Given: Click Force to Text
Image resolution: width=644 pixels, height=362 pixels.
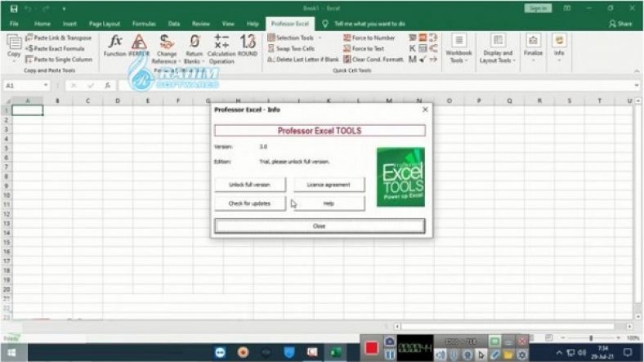Looking at the screenshot, I should point(364,48).
